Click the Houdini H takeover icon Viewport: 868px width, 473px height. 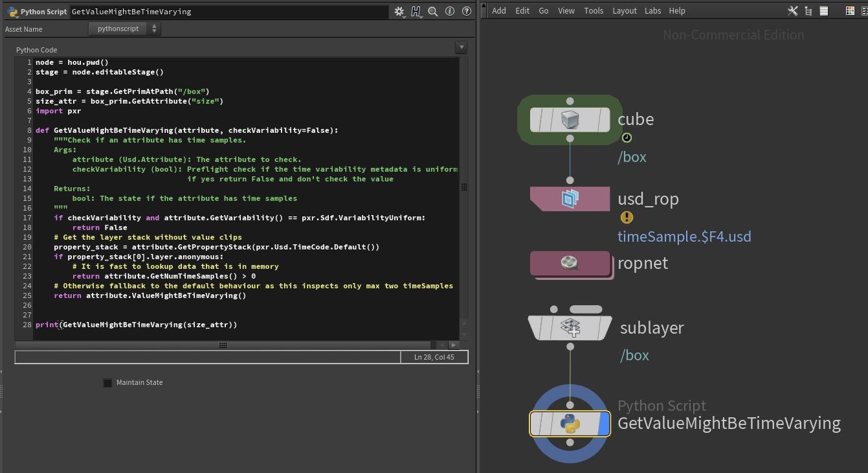click(416, 11)
